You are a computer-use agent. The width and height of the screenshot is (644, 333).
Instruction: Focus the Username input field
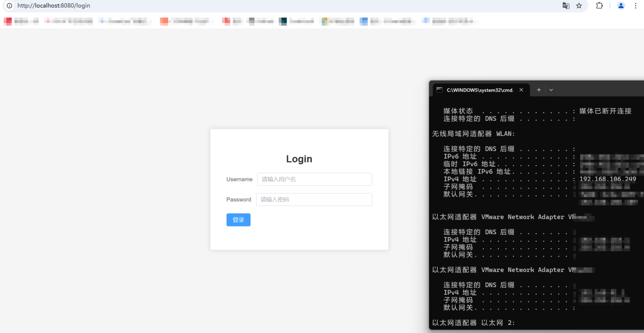314,179
